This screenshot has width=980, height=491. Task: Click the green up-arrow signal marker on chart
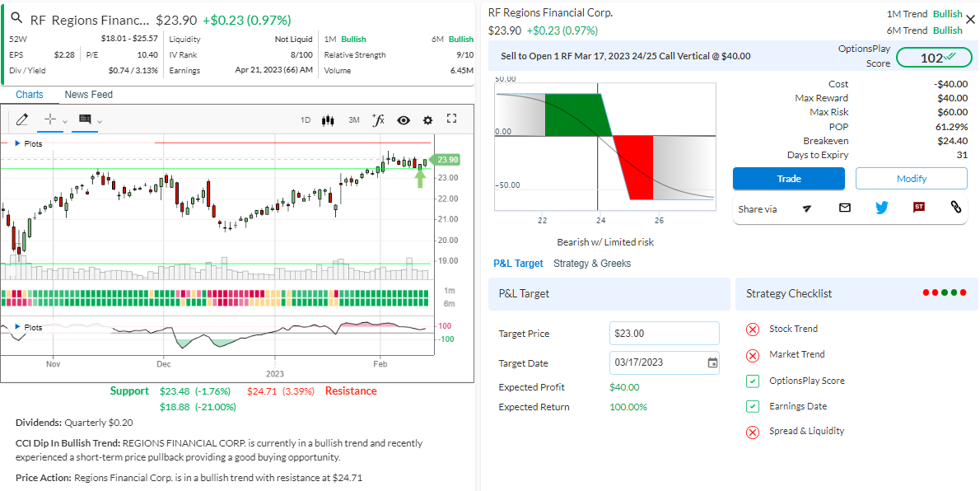420,179
